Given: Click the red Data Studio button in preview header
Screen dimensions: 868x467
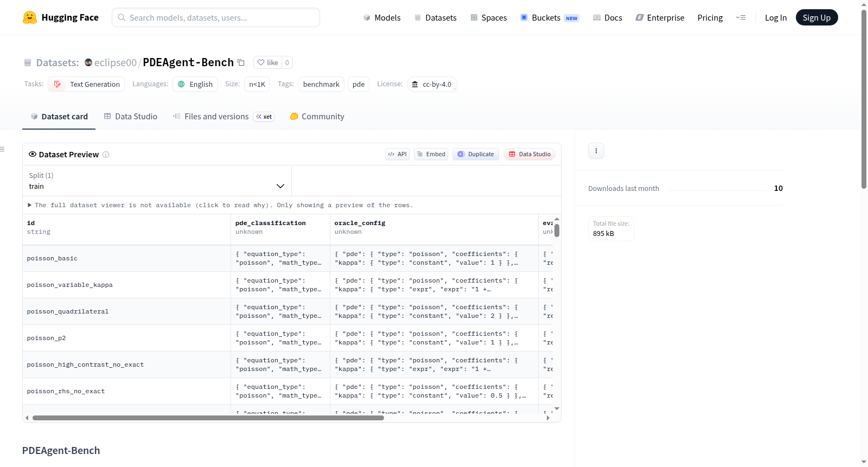Looking at the screenshot, I should pos(529,154).
